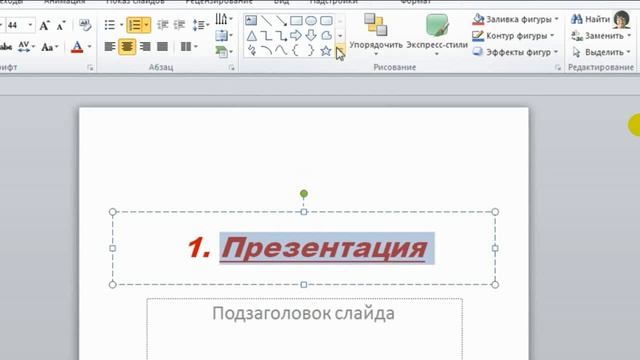Image resolution: width=640 pixels, height=360 pixels.
Task: Open Контур фигуры shape outline options
Action: coord(513,36)
